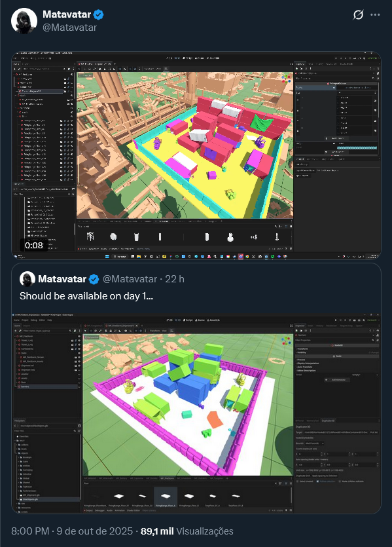Switch to the Inspector tab in lower screenshot
The image size is (392, 547).
click(300, 326)
